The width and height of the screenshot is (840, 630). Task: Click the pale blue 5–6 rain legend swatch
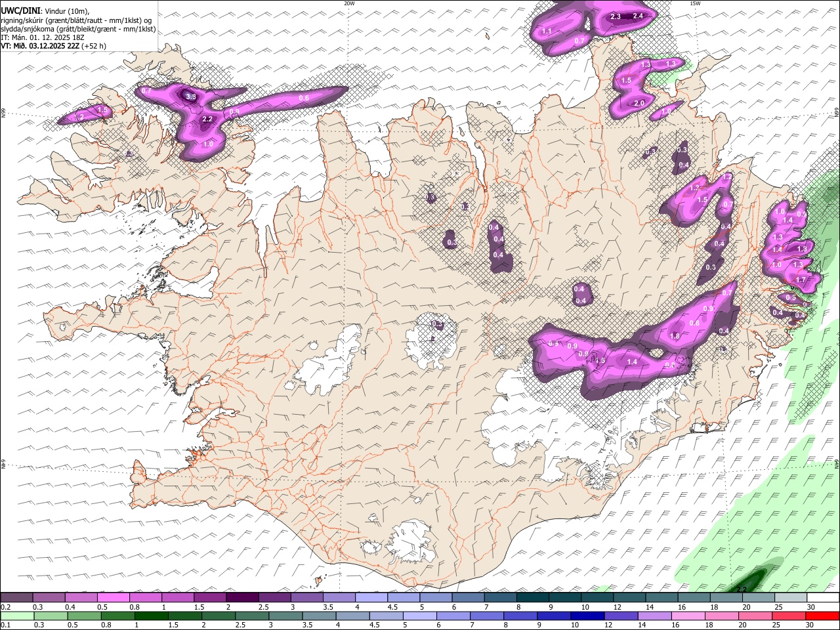click(x=420, y=616)
